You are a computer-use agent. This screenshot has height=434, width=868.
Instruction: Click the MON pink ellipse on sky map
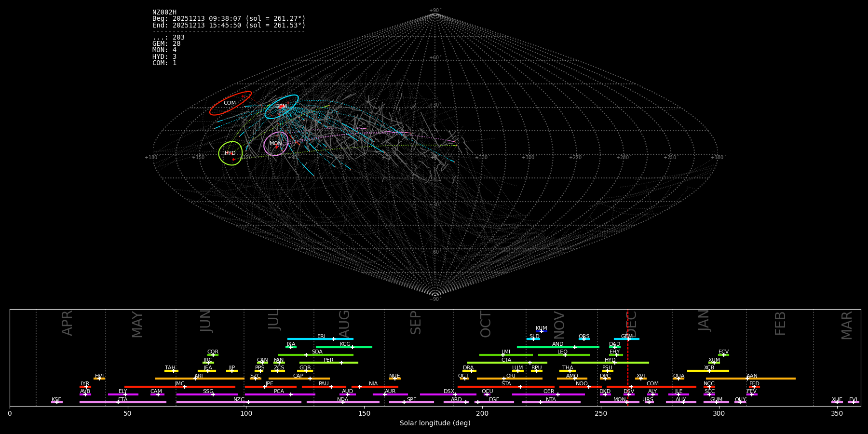(x=276, y=144)
